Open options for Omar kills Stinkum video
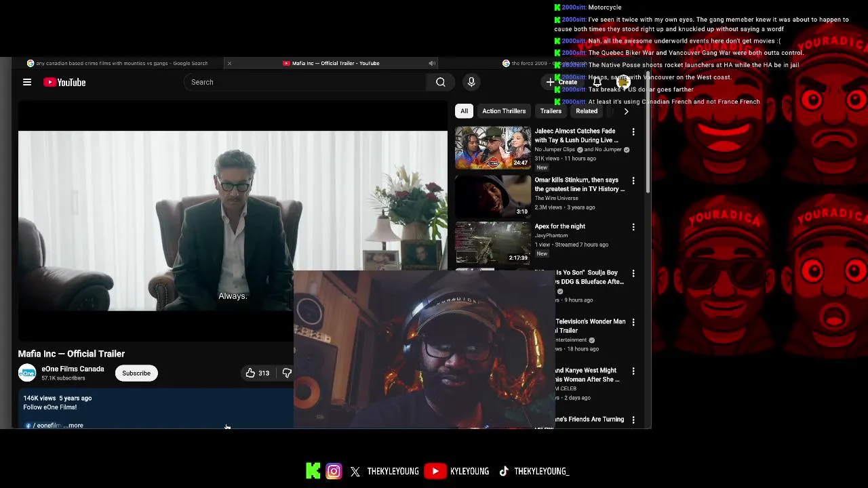Image resolution: width=868 pixels, height=488 pixels. tap(633, 181)
